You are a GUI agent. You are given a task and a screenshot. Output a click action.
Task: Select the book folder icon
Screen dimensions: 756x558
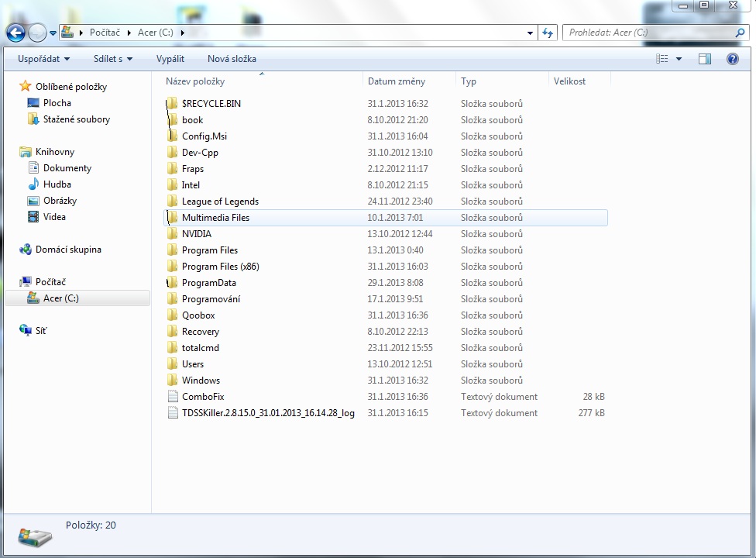click(x=172, y=119)
